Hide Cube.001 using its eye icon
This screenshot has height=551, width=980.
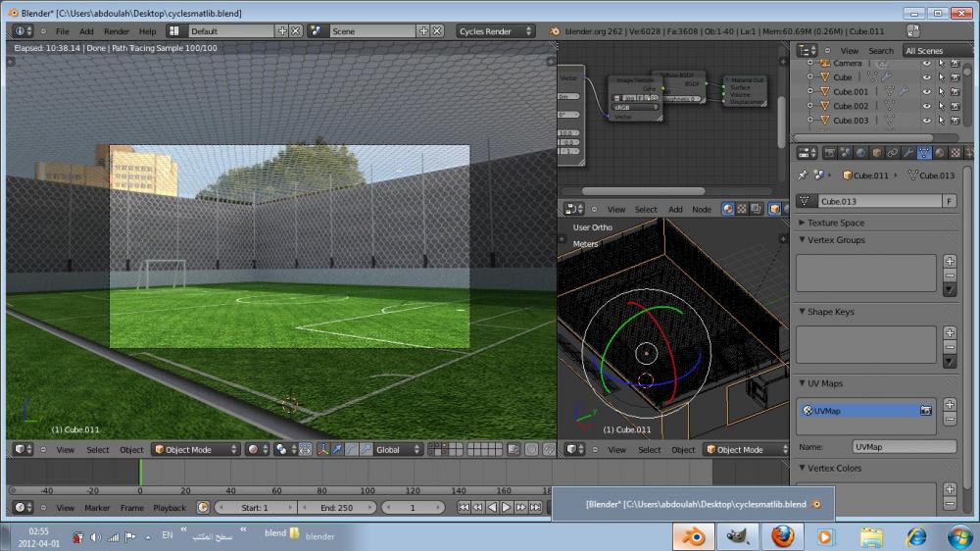point(926,91)
